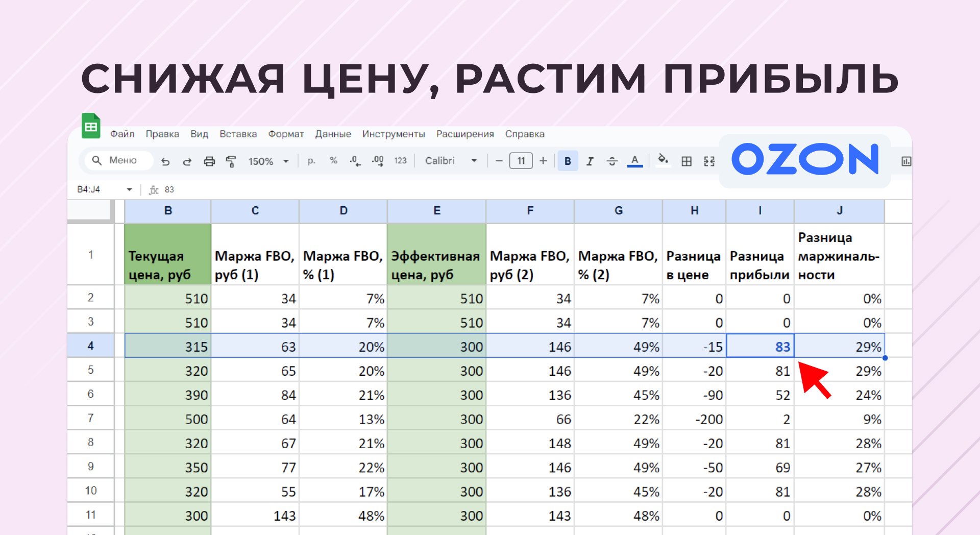Click header cell Разница прибыли
This screenshot has width=980, height=535.
[x=760, y=254]
